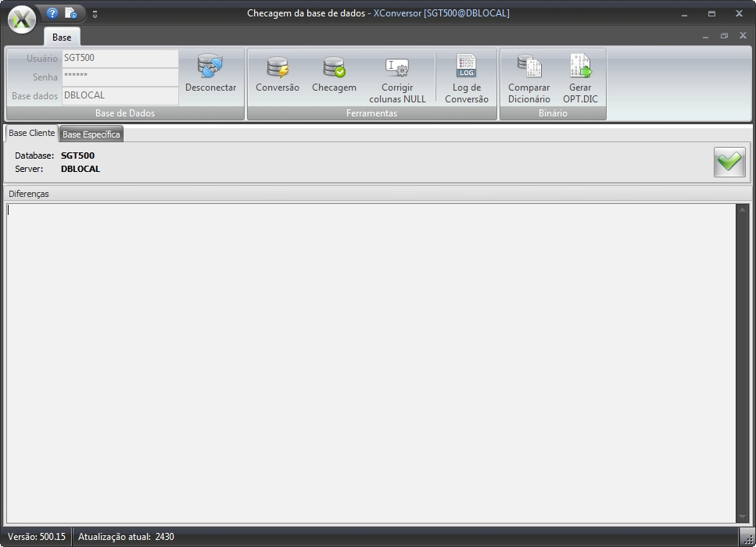Select the Base ribbon tab

(62, 38)
